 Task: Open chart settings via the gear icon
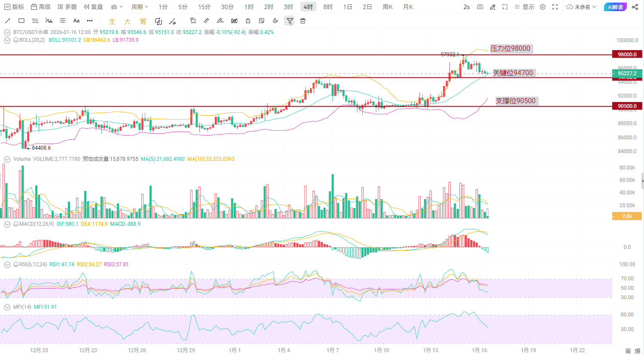(x=543, y=6)
